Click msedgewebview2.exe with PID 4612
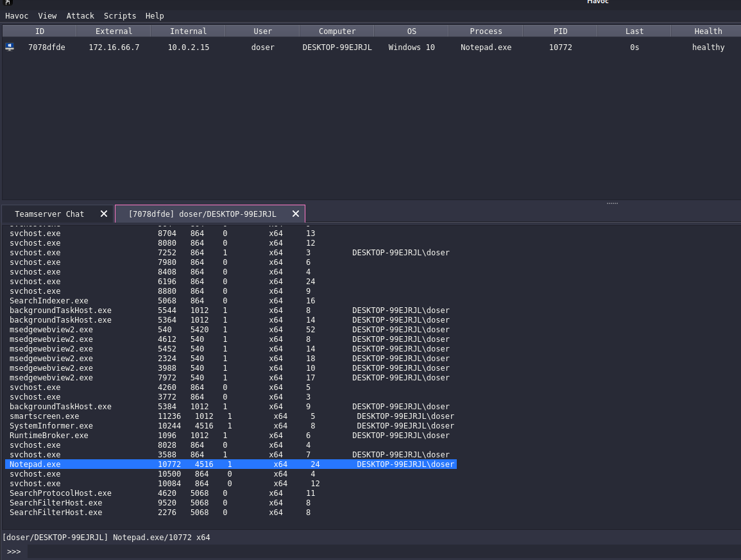This screenshot has width=741, height=560. (51, 339)
